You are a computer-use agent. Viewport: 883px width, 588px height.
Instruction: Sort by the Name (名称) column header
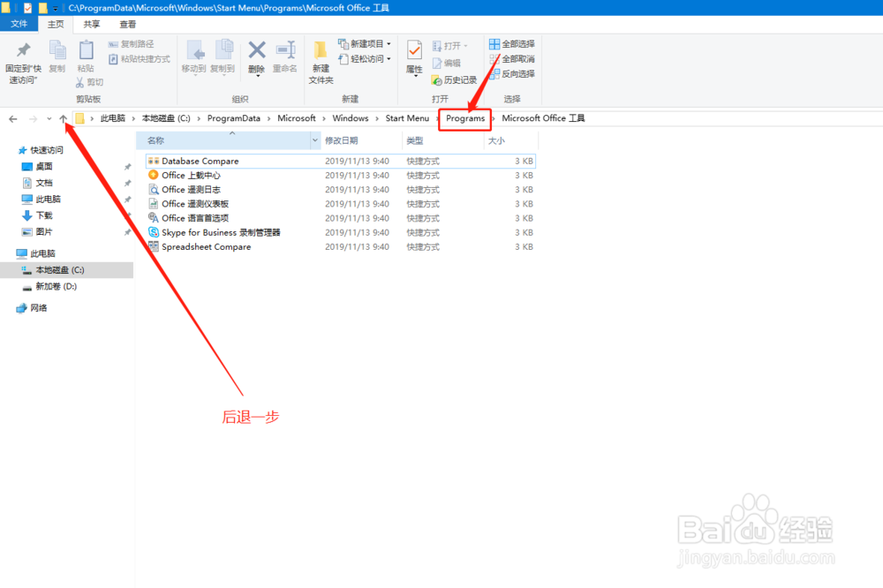[223, 140]
